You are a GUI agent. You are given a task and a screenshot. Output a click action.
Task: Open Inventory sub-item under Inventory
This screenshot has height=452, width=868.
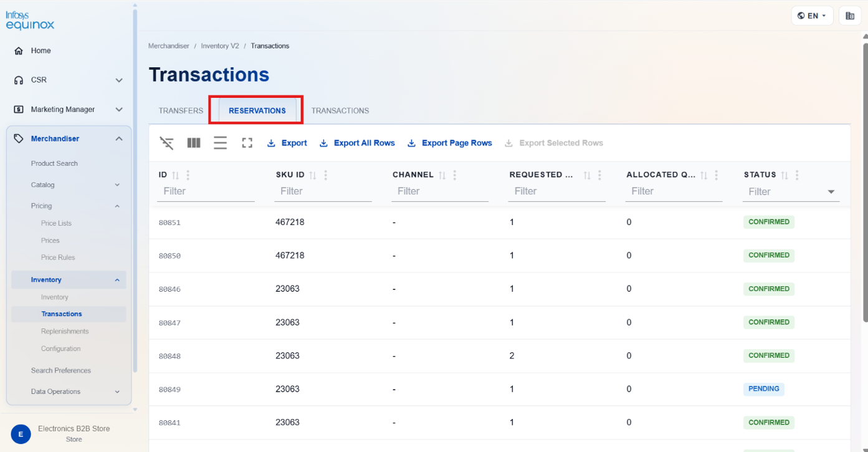pyautogui.click(x=55, y=298)
